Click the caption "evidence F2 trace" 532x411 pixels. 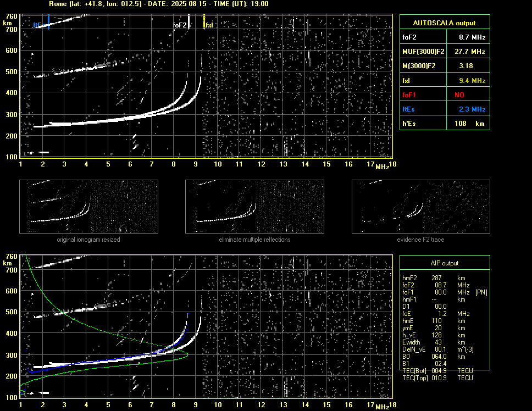coord(420,240)
